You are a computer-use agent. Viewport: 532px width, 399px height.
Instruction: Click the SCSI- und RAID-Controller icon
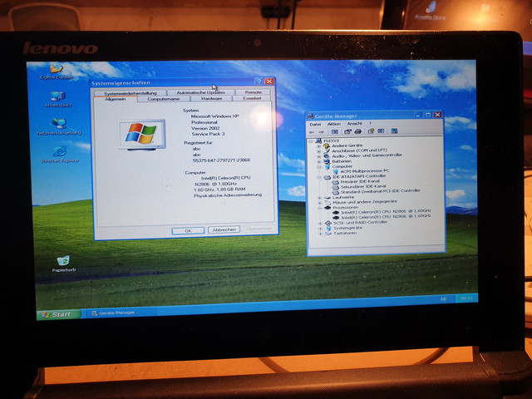tap(328, 223)
